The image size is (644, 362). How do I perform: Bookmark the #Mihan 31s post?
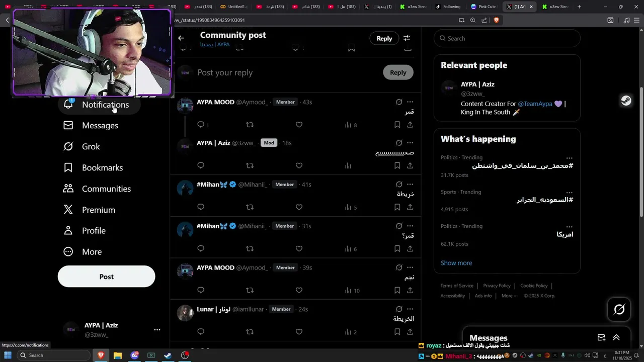click(397, 248)
